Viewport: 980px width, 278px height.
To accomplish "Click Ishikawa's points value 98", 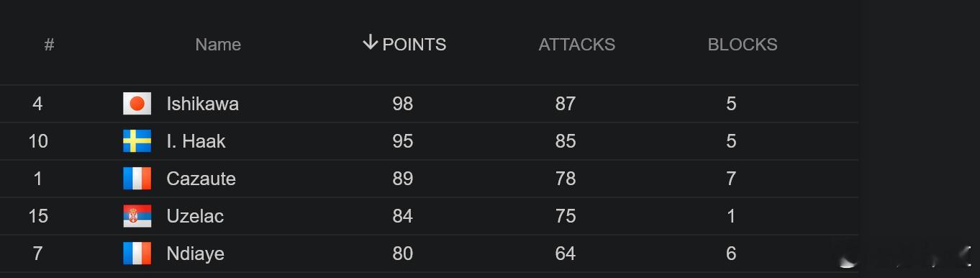I will [x=402, y=104].
